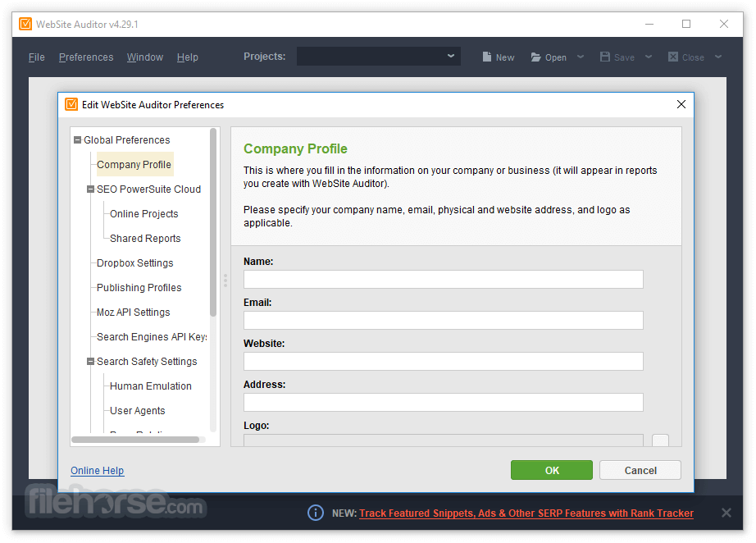Select Global Preferences label
756x543 pixels.
[x=127, y=139]
